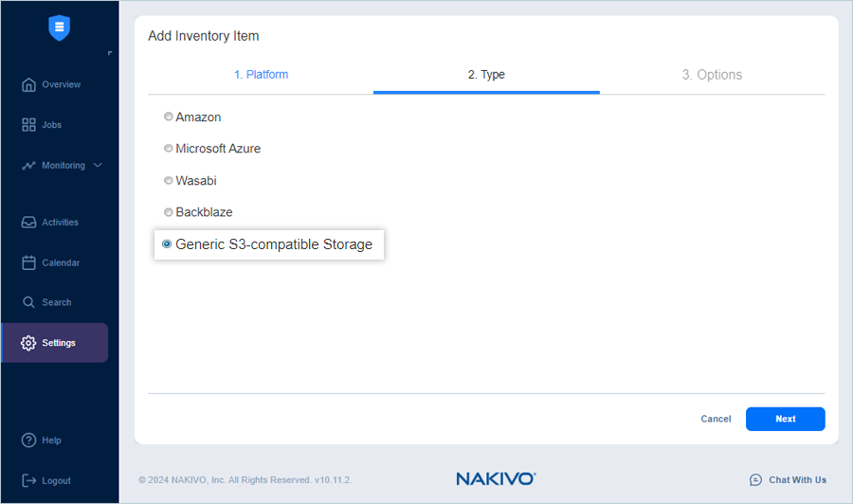Viewport: 853px width, 504px height.
Task: Click the Logout arrow icon
Action: pyautogui.click(x=28, y=480)
